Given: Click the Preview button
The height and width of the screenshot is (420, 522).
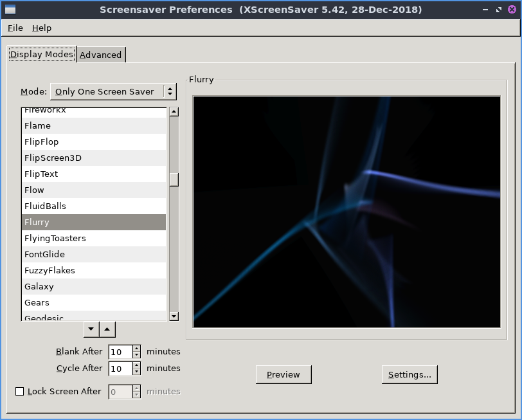Looking at the screenshot, I should (x=283, y=374).
